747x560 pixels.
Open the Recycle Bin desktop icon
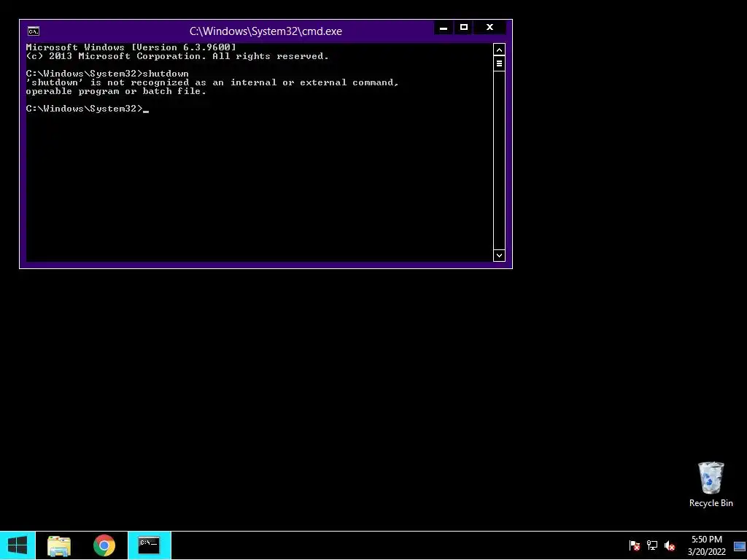[711, 484]
